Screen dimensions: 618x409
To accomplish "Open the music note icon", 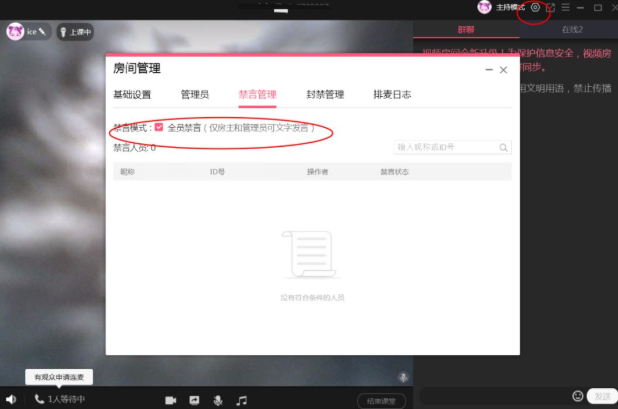I will point(241,400).
